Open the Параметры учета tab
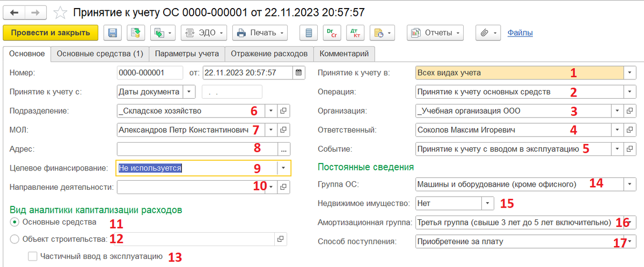The image size is (644, 267). tap(187, 54)
